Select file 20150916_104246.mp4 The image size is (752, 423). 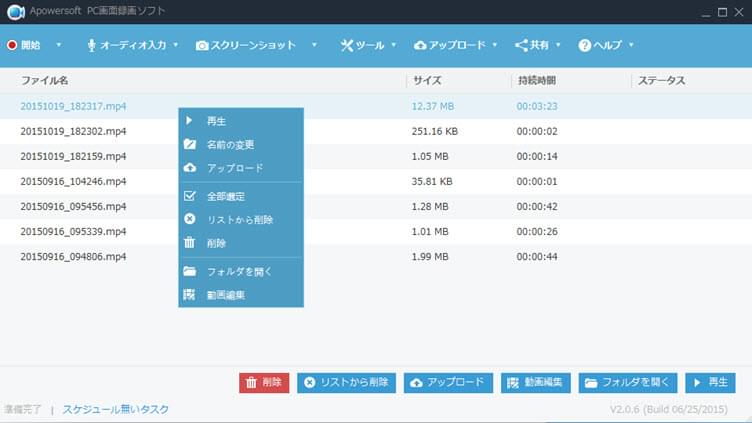pyautogui.click(x=73, y=181)
